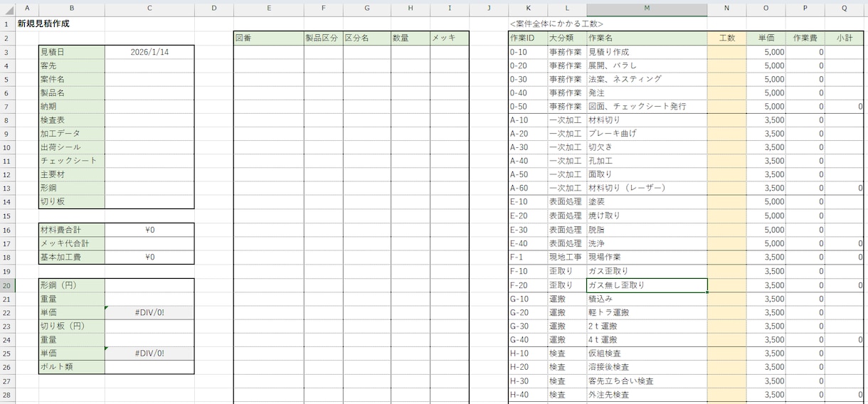This screenshot has height=404, width=868.
Task: Click the 工数 header cell
Action: coord(727,38)
